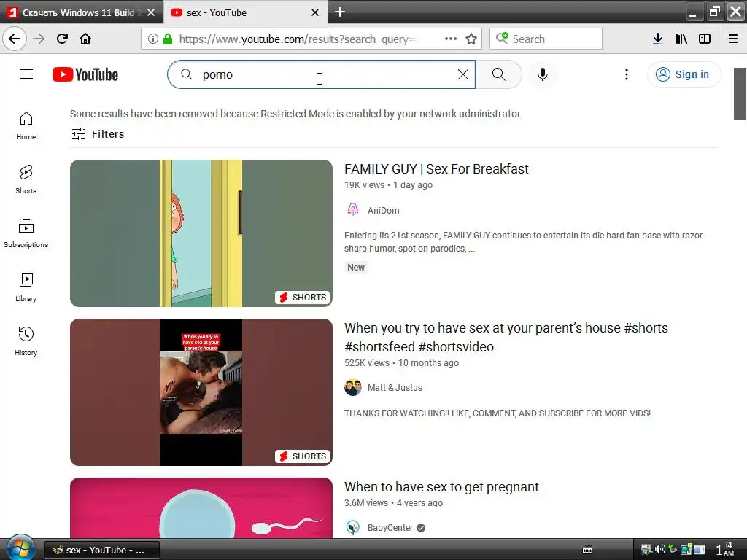The height and width of the screenshot is (560, 747).
Task: Visit the BabyCenter channel name
Action: (x=390, y=528)
